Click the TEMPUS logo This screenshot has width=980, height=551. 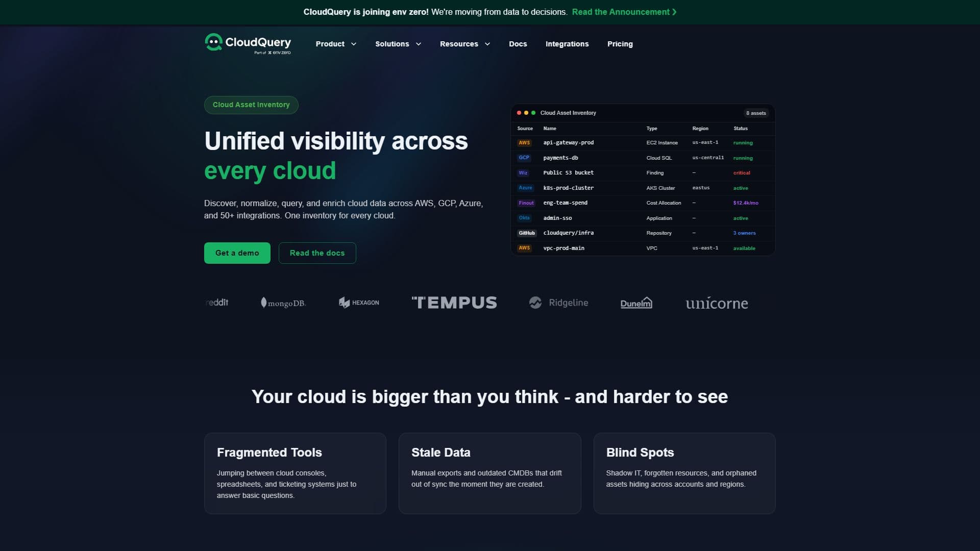tap(454, 303)
